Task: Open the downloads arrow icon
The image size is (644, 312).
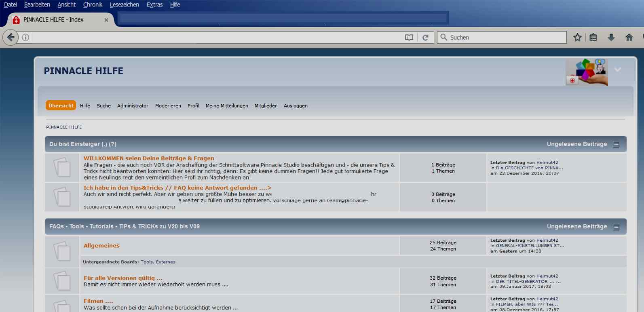Action: 611,38
